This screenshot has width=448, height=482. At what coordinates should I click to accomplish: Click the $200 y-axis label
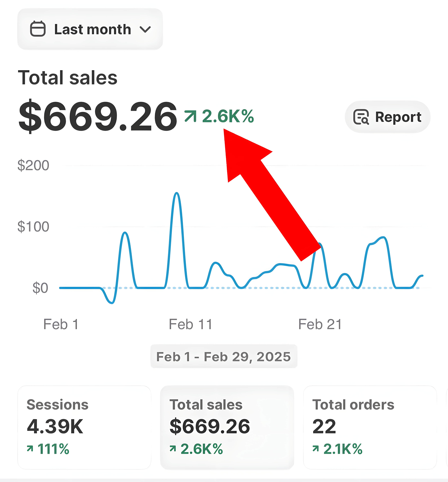point(33,165)
